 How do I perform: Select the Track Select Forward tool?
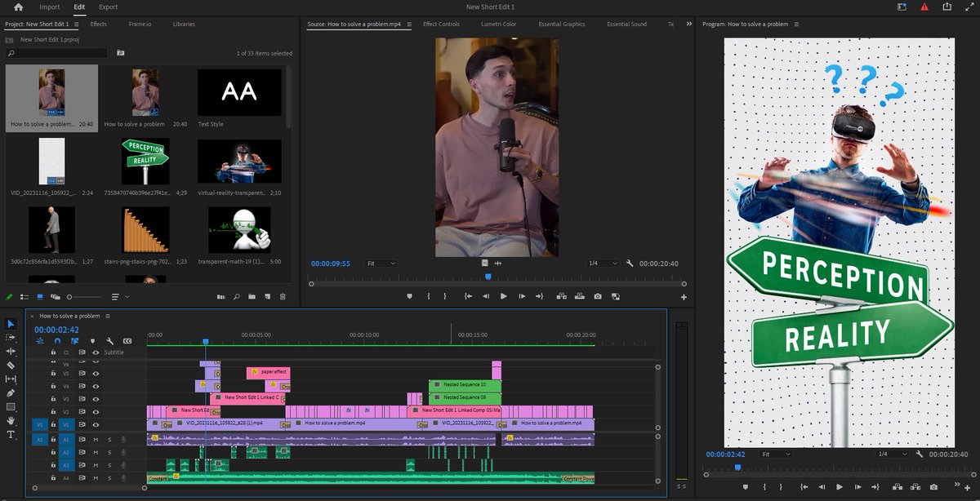click(x=11, y=337)
